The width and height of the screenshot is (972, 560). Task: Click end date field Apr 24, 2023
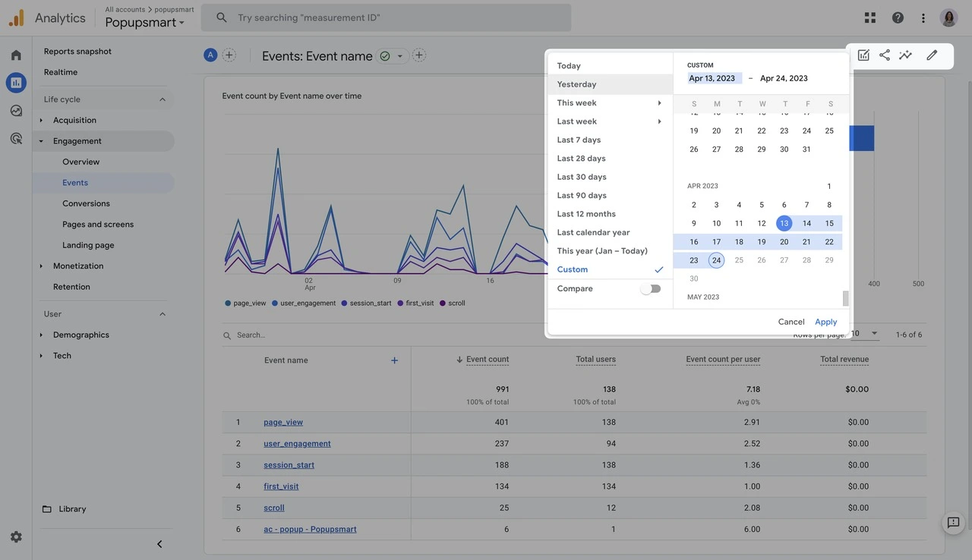(784, 78)
